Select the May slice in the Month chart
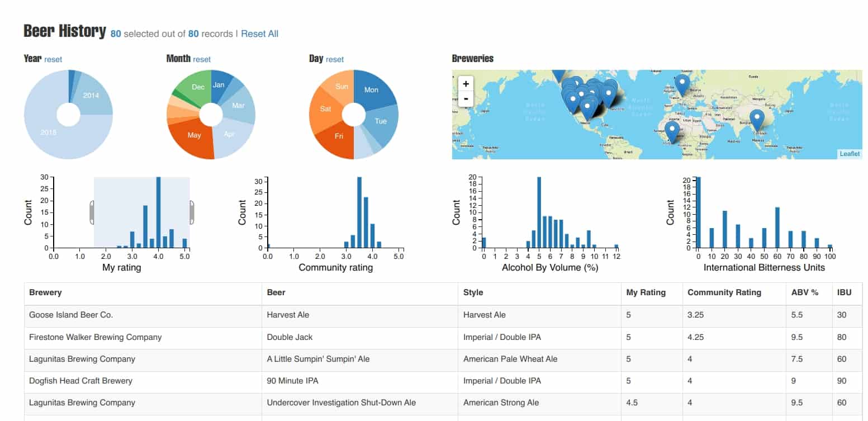This screenshot has height=421, width=868. click(x=195, y=135)
